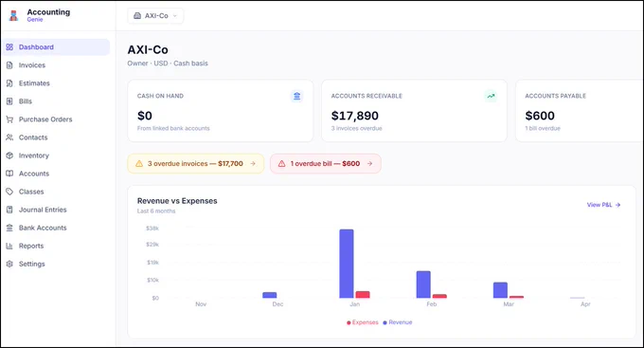Click the '1 bill overdue' text
The image size is (644, 348).
543,128
